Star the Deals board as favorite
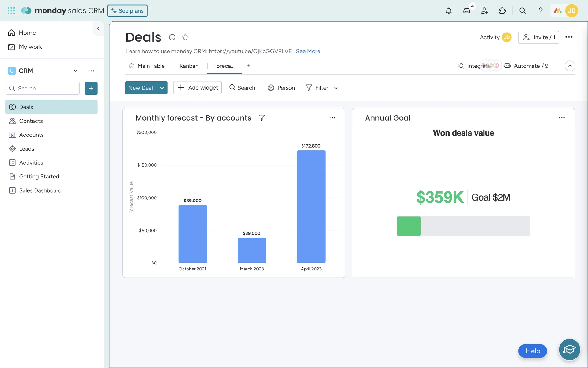 point(185,37)
